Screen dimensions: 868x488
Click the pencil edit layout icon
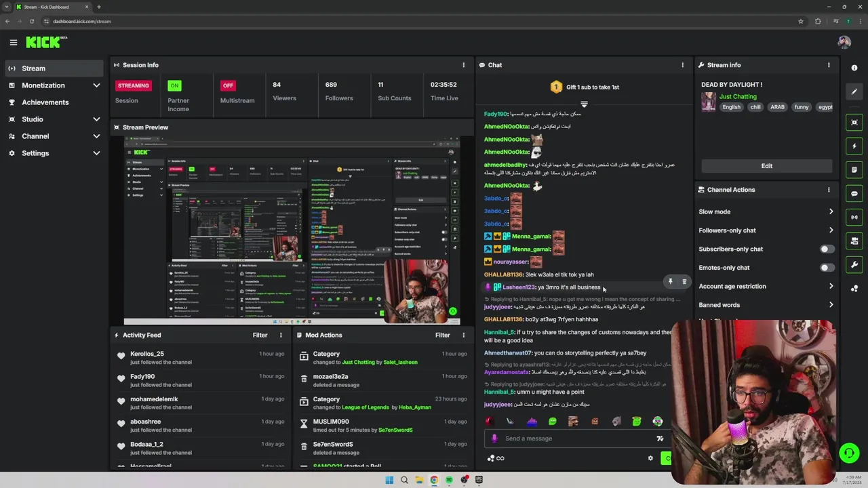coord(854,91)
